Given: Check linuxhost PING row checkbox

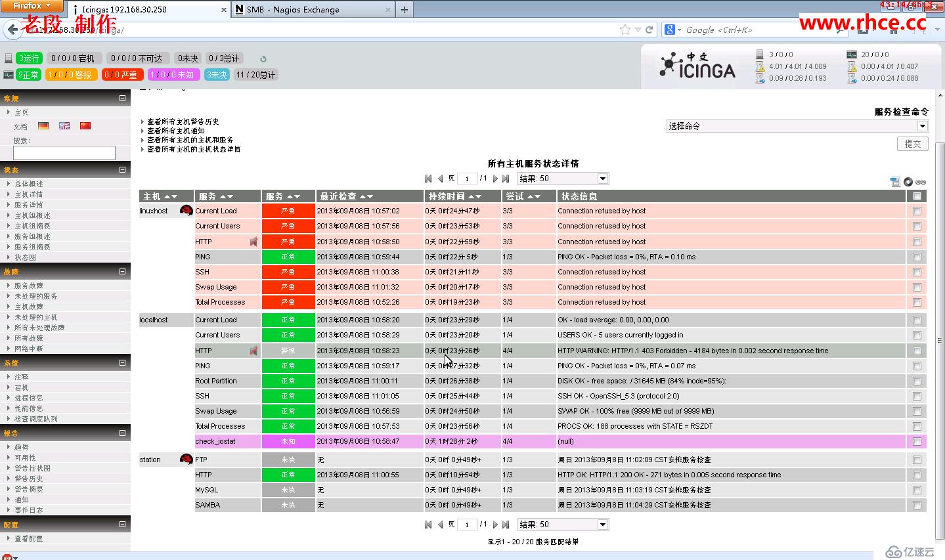Looking at the screenshot, I should pos(917,257).
